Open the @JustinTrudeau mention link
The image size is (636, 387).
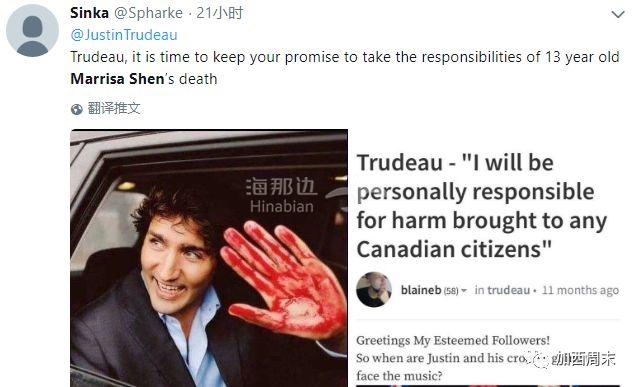pos(124,35)
